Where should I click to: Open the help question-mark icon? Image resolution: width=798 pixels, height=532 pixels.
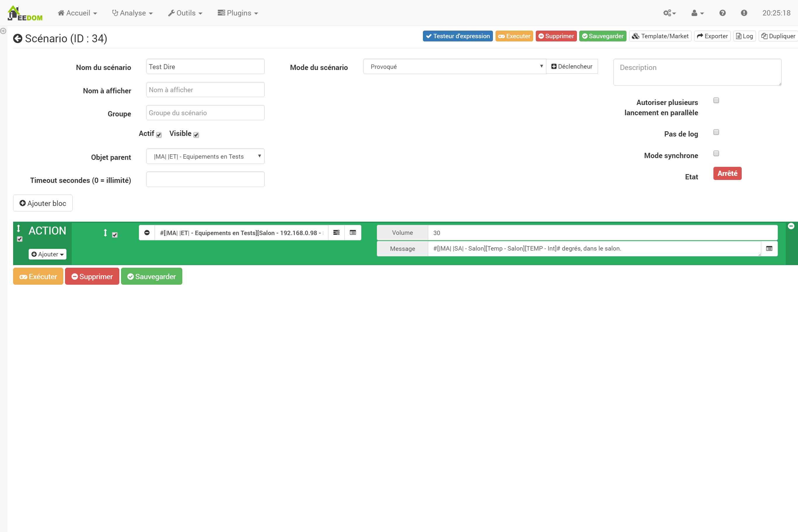point(722,13)
